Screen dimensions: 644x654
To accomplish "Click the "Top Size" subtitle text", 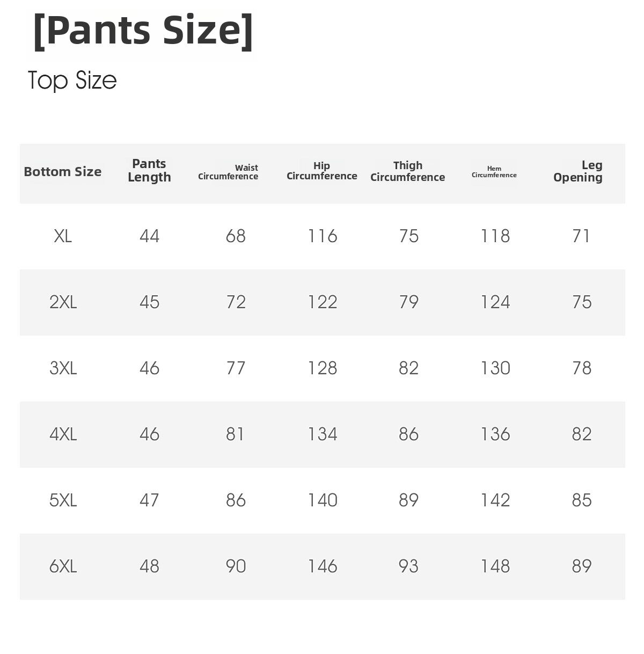I will [x=72, y=81].
